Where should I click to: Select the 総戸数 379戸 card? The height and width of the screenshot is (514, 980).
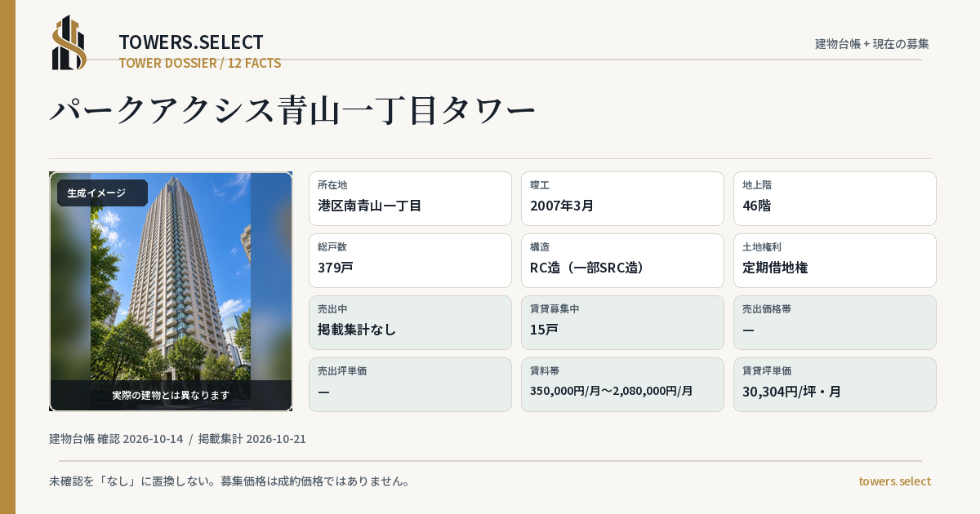410,260
